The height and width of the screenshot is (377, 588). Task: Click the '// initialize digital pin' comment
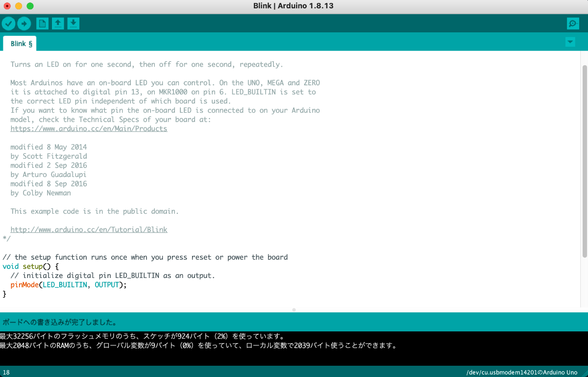pos(113,276)
